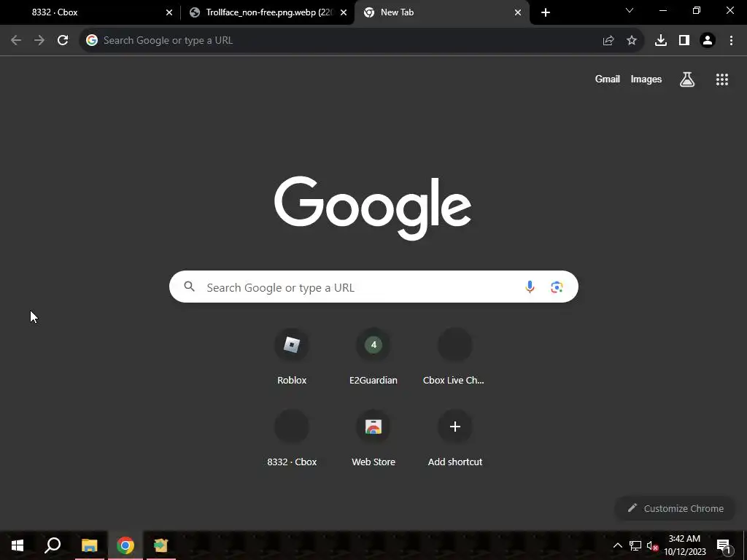The image size is (747, 560).
Task: Open Chrome's three-dot menu
Action: [x=731, y=41]
